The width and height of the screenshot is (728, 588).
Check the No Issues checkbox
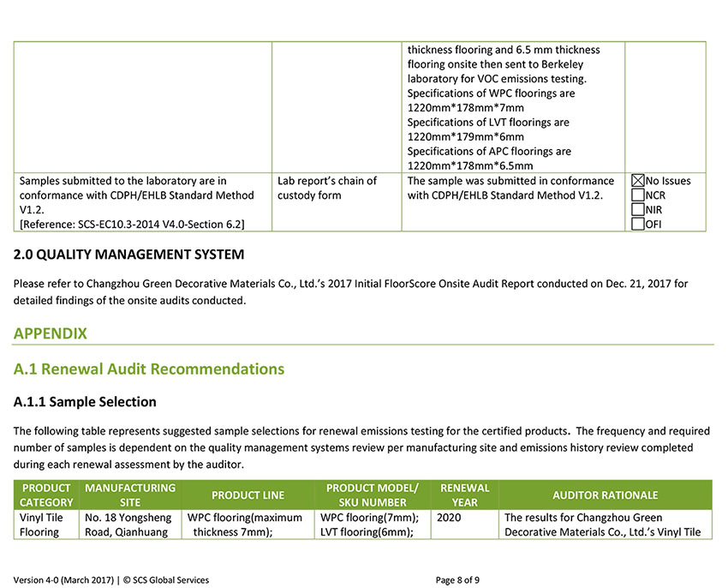(637, 181)
